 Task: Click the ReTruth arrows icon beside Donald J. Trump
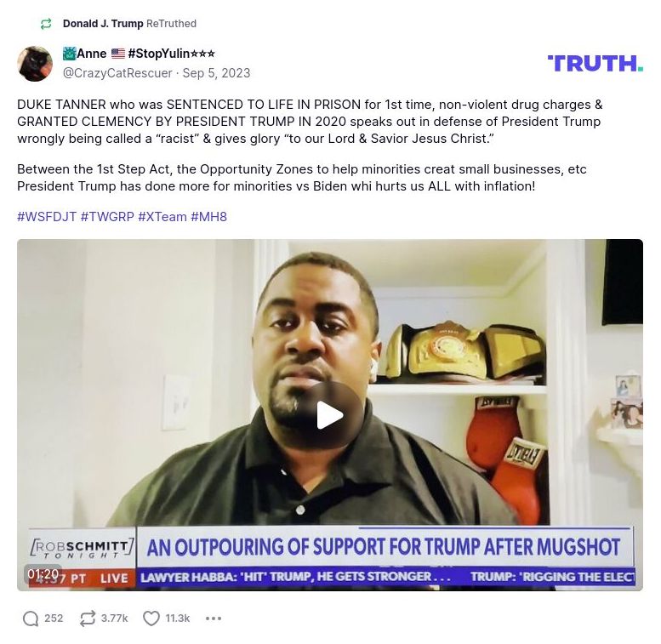pos(46,24)
